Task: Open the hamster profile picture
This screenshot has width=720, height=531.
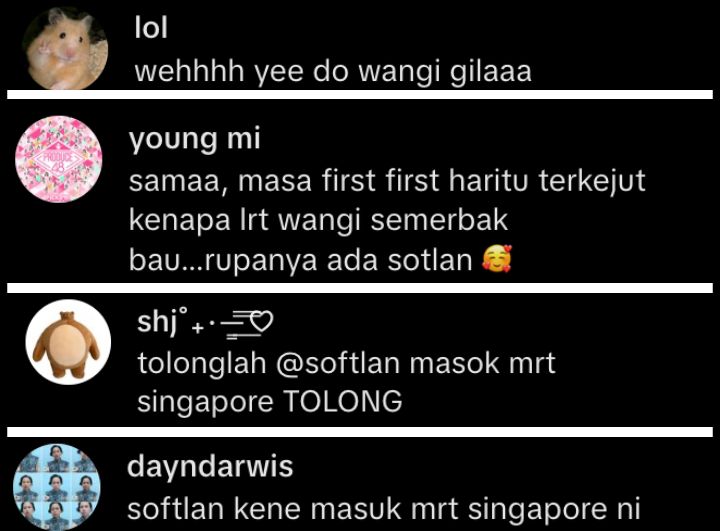Action: 65,48
